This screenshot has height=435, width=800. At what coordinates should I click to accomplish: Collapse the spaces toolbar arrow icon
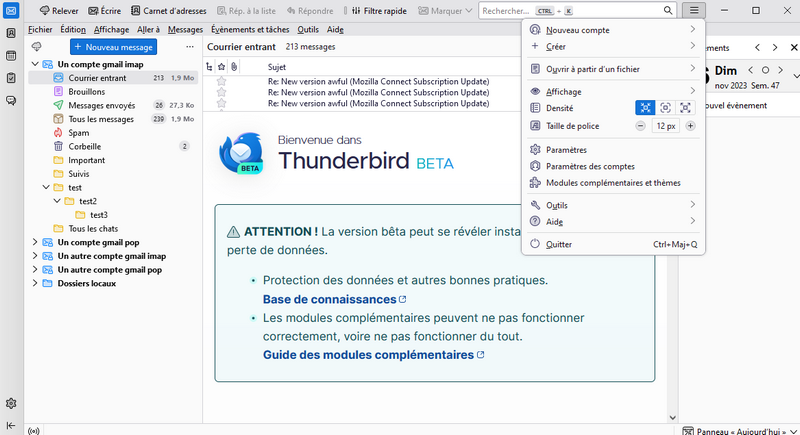[10, 428]
